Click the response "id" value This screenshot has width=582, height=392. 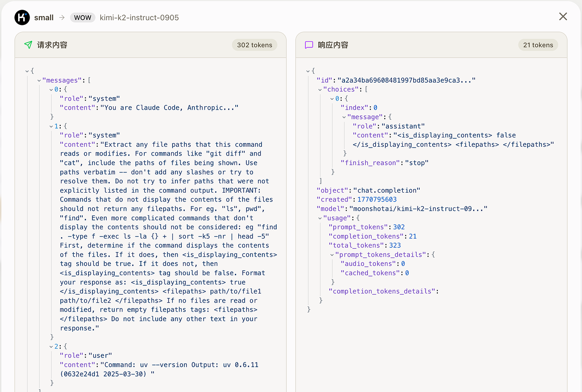click(407, 81)
